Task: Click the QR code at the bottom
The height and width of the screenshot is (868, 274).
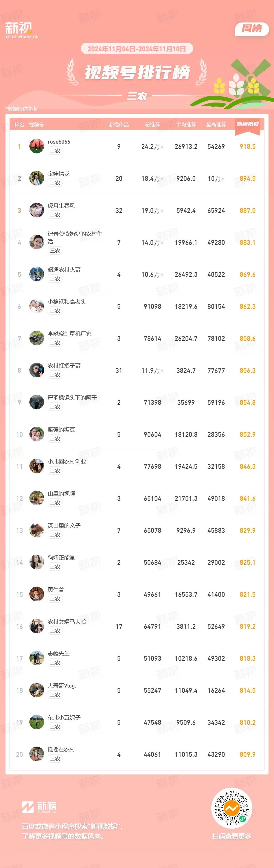Action: (x=232, y=808)
